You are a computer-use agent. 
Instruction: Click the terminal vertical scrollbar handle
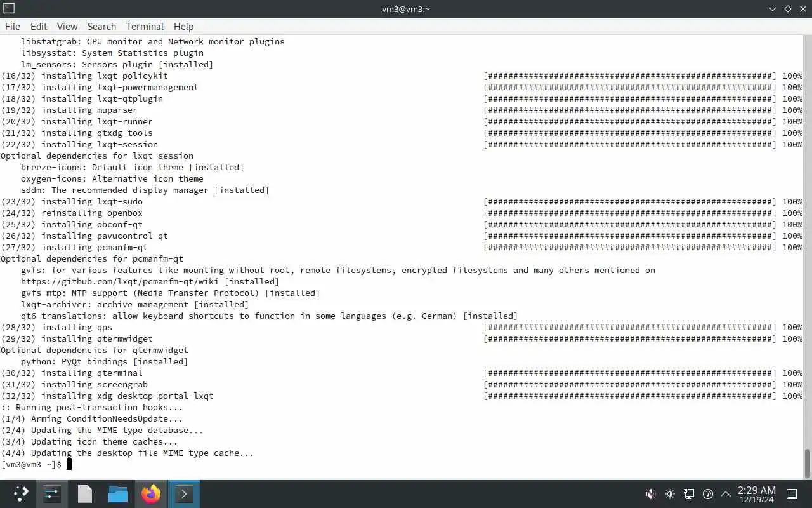click(x=808, y=464)
